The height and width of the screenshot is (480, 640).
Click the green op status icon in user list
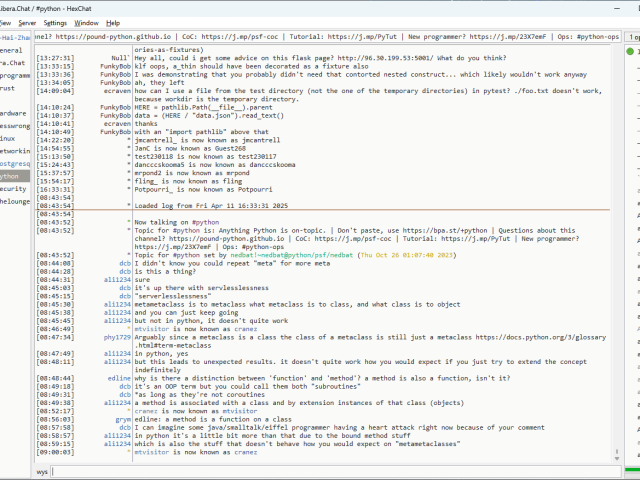[x=630, y=50]
